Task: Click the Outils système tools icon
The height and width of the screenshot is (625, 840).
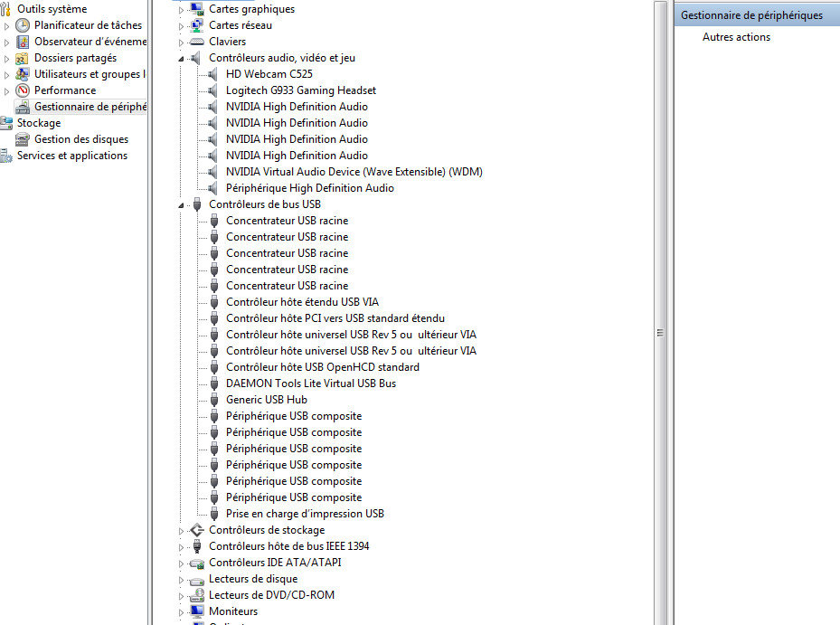Action: (6, 8)
